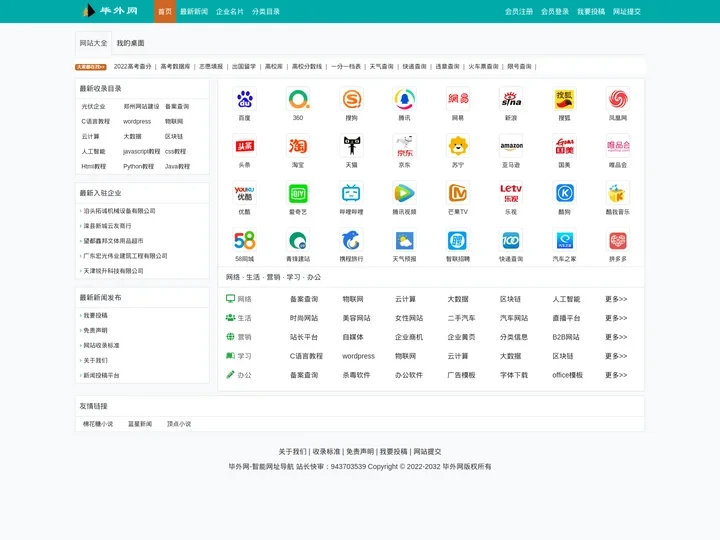Click the 棉花糖小说 friendly link
Viewport: 720px width, 540px height.
pyautogui.click(x=98, y=424)
